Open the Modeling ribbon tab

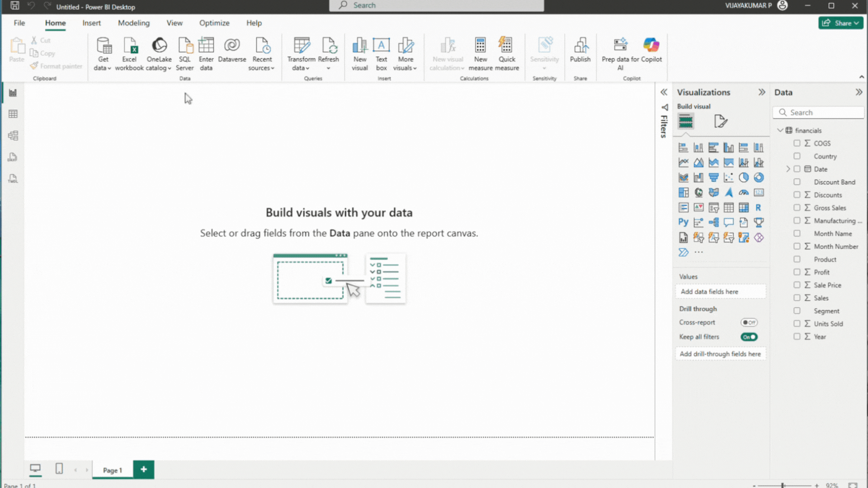[133, 23]
